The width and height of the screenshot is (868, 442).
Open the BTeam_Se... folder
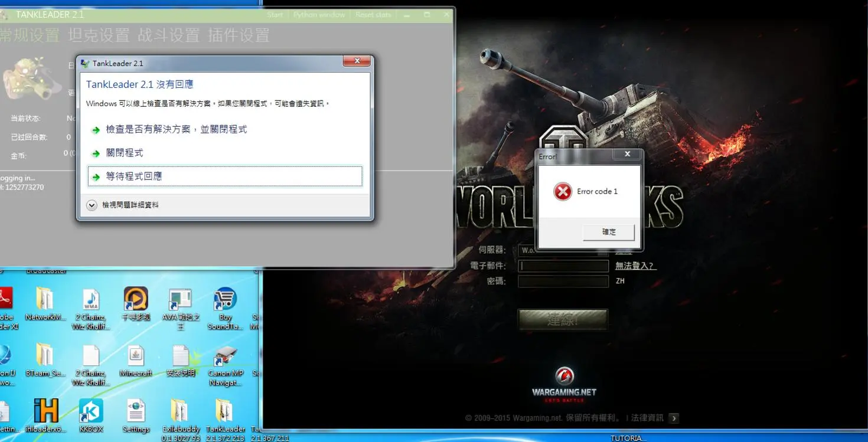[45, 360]
